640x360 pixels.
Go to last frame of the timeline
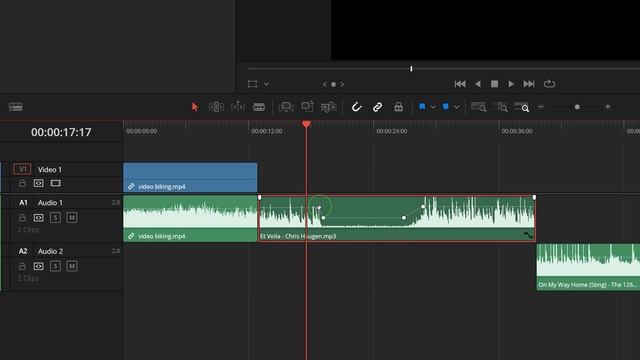pyautogui.click(x=529, y=84)
